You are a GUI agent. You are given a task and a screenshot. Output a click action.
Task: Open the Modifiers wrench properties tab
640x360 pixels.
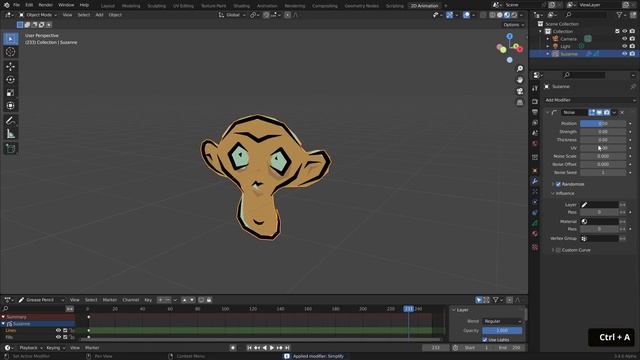[x=535, y=181]
